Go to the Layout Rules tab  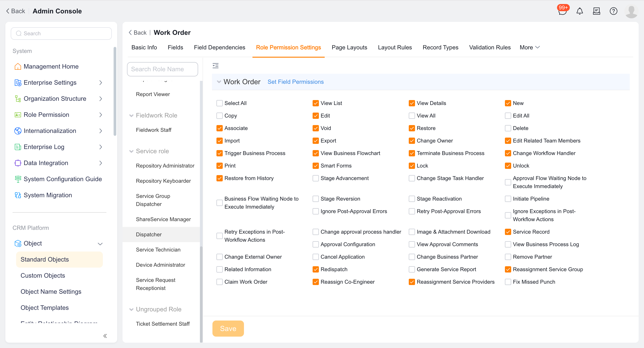(x=395, y=47)
